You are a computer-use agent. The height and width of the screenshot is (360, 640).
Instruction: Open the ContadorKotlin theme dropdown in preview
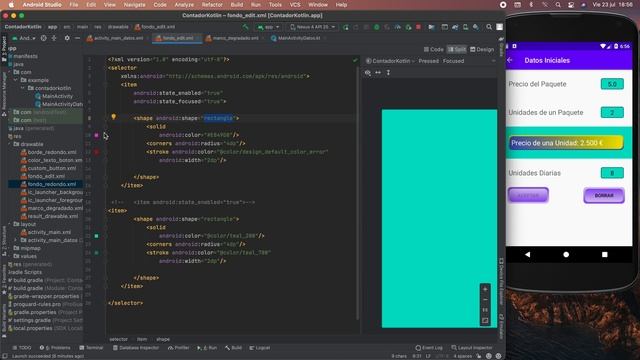point(390,61)
